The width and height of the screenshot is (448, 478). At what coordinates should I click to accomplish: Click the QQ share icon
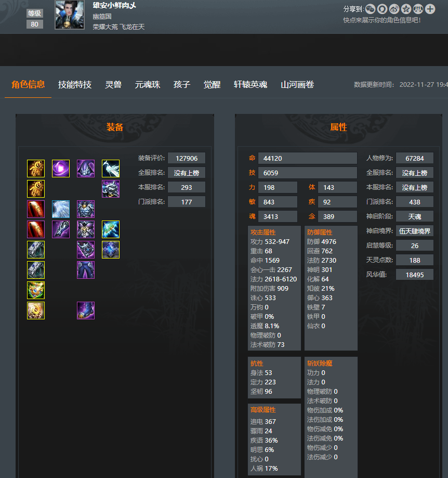click(x=382, y=9)
